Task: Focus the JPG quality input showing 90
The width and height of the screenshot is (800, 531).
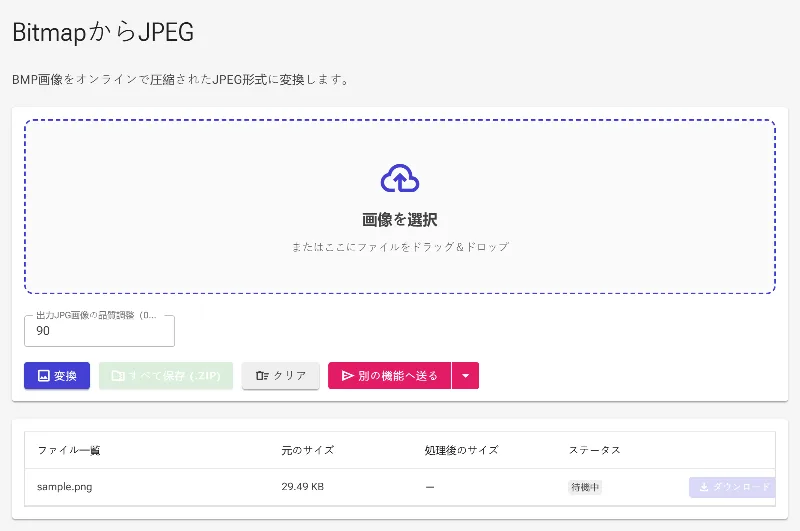Action: [x=99, y=331]
